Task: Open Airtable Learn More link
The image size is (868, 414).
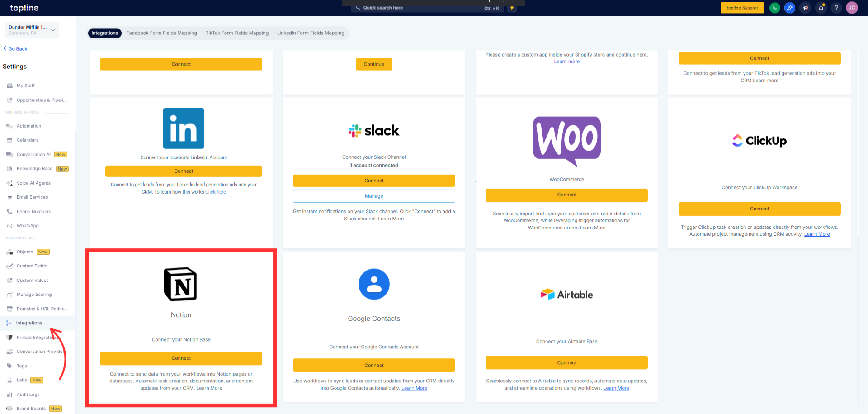Action: pos(616,388)
